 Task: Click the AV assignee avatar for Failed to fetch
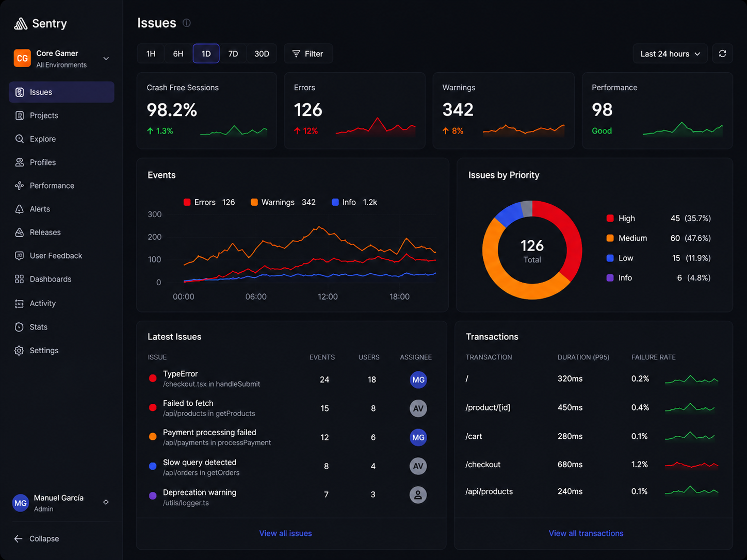418,408
